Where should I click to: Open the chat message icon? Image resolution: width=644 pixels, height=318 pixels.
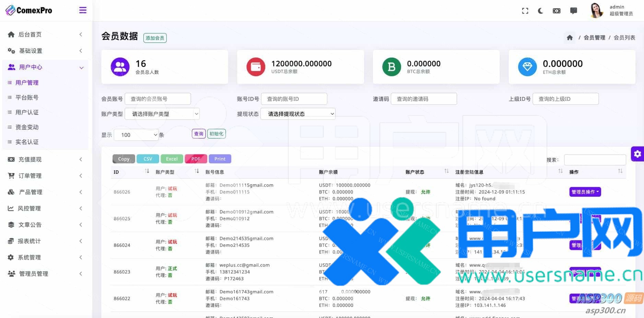tap(573, 11)
